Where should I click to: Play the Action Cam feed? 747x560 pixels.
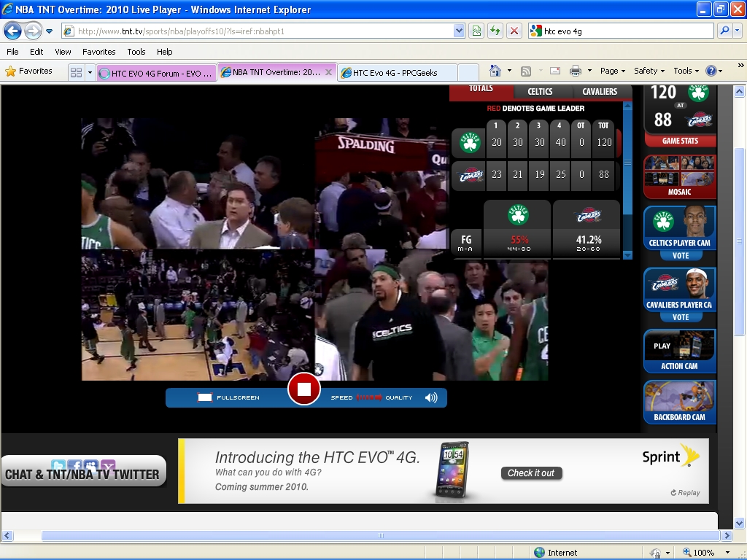[x=679, y=351]
